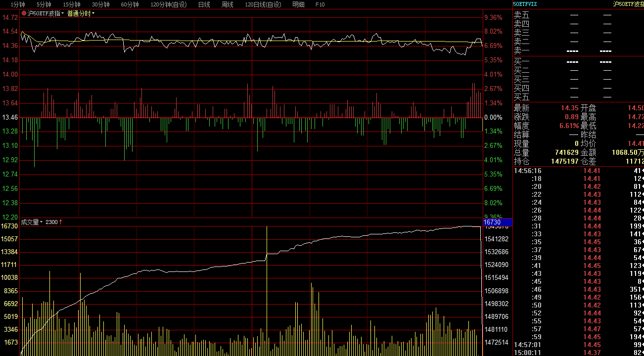
Task: Open the 沪50ETF波指 dropdown arrow
Action: click(x=63, y=14)
